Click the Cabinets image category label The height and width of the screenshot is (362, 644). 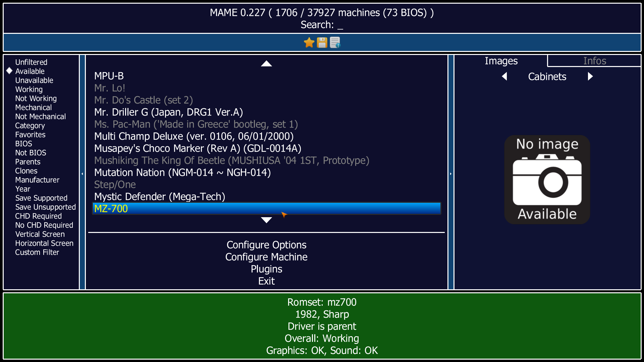pyautogui.click(x=547, y=76)
